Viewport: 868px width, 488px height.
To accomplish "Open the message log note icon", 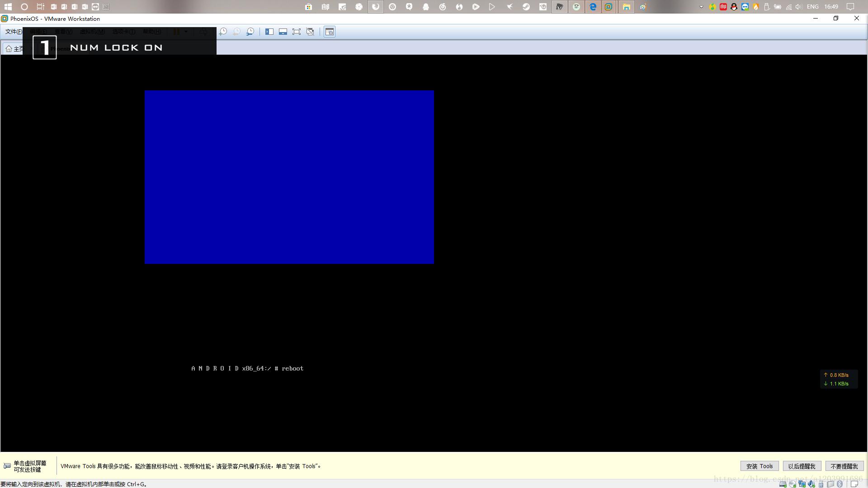I will (x=854, y=484).
